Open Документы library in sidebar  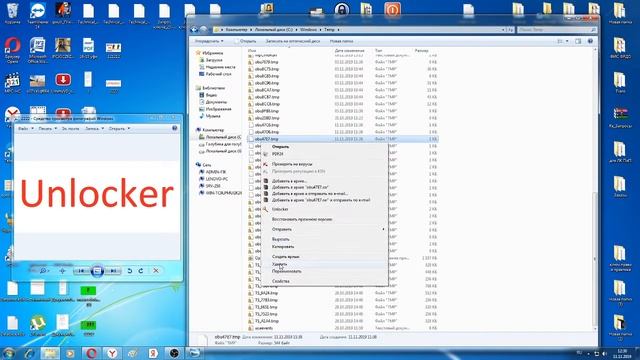[216, 102]
